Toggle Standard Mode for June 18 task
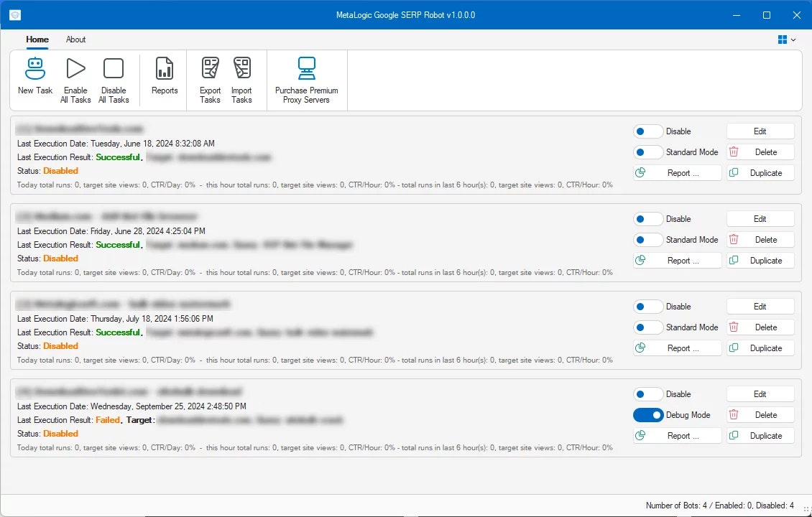812x517 pixels. click(x=648, y=152)
